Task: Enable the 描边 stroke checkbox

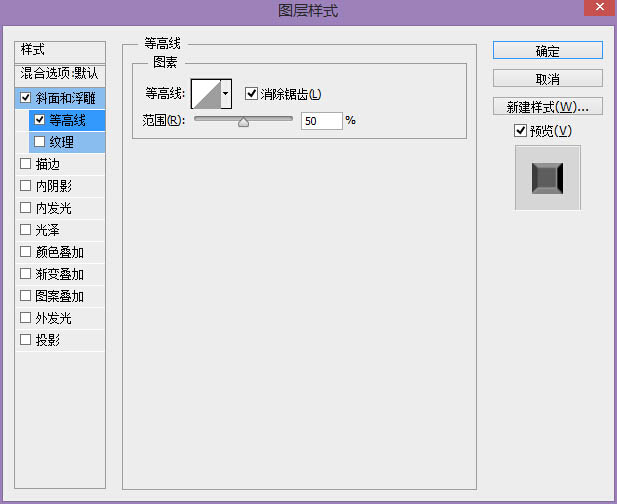Action: coord(25,164)
